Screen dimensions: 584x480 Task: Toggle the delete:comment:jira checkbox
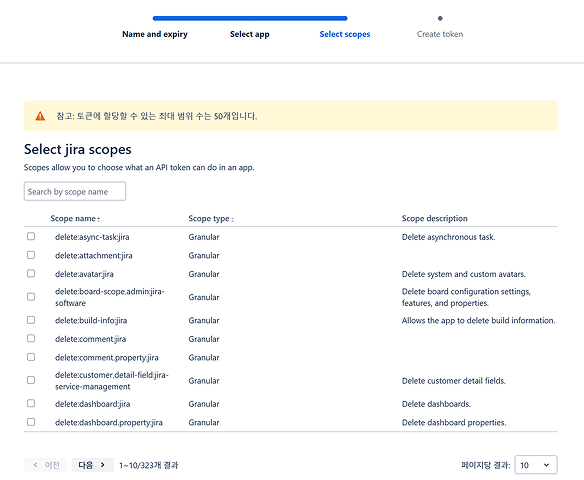(31, 338)
